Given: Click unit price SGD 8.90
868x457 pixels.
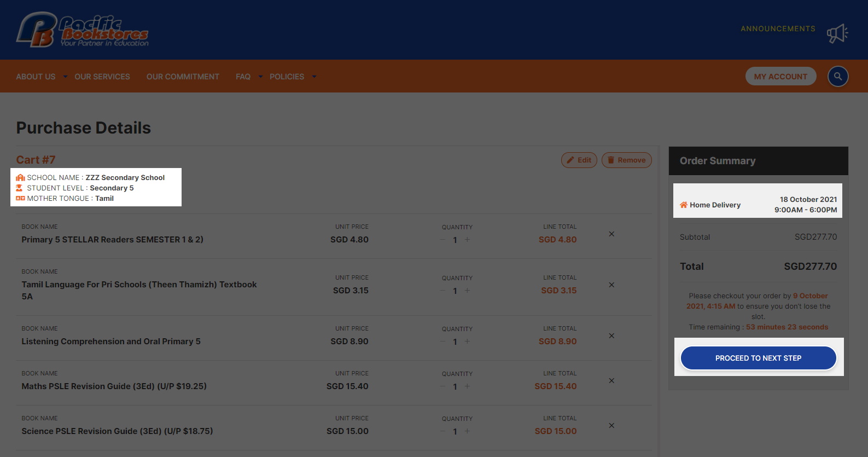Looking at the screenshot, I should 349,342.
